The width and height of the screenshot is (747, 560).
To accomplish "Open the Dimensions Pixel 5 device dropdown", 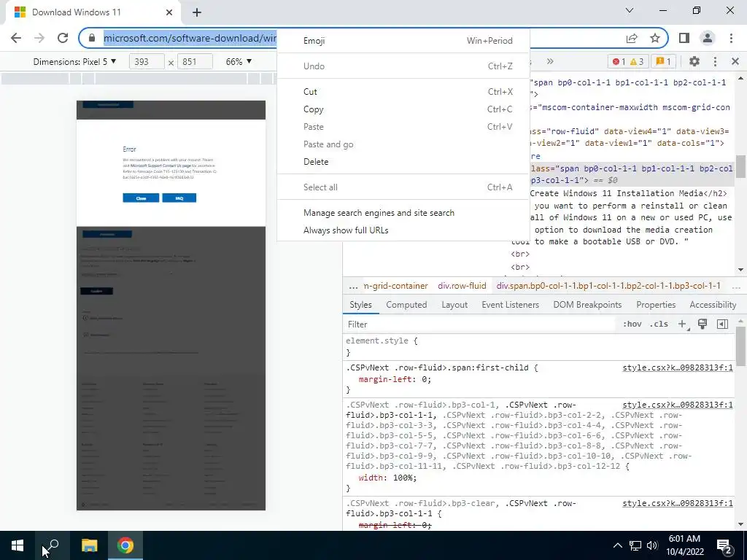I will (x=75, y=61).
